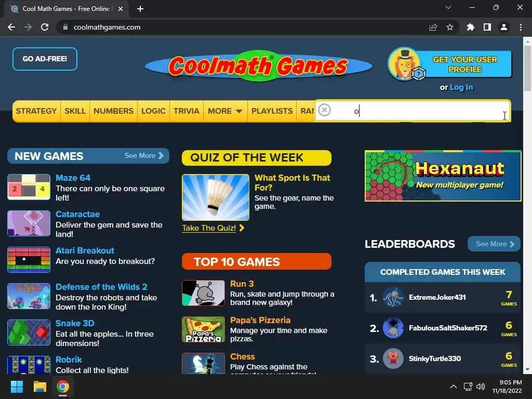This screenshot has width=532, height=399.
Task: Open the Logic games category
Action: click(x=153, y=111)
